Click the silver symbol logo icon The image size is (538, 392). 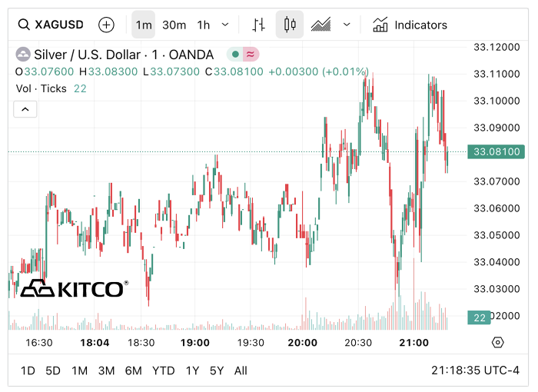click(x=23, y=55)
